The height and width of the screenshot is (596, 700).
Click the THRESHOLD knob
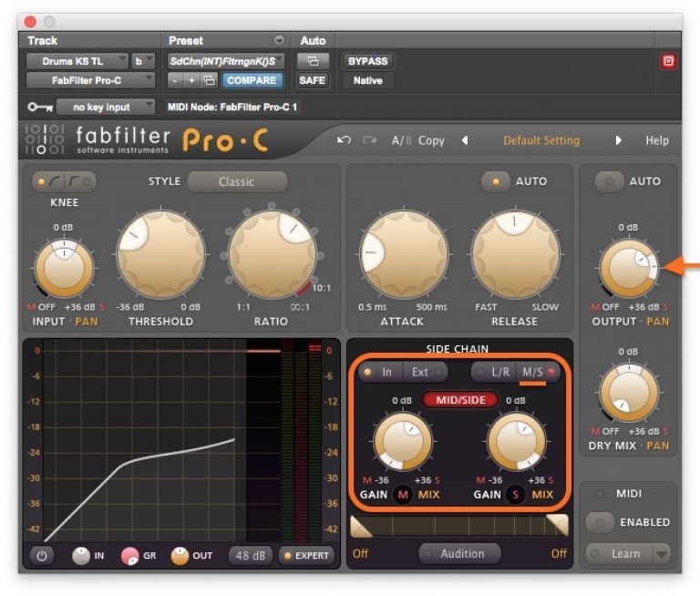coord(160,254)
